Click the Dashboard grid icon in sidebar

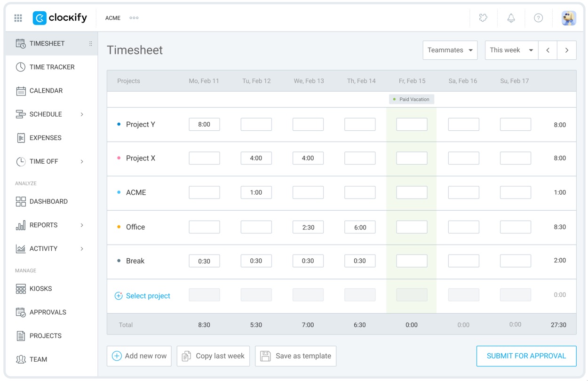(21, 202)
